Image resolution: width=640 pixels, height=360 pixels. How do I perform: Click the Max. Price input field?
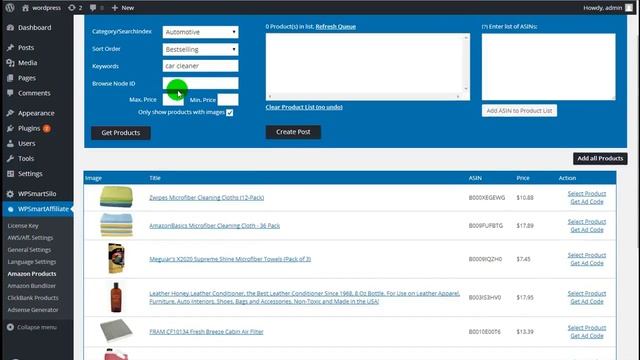(173, 100)
